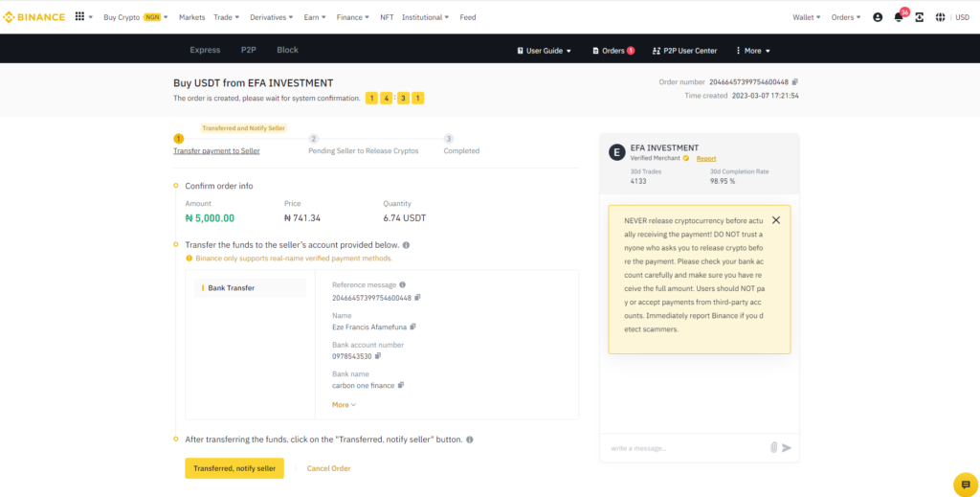Copy the bank account number 0978543530
The image size is (980, 497).
377,356
